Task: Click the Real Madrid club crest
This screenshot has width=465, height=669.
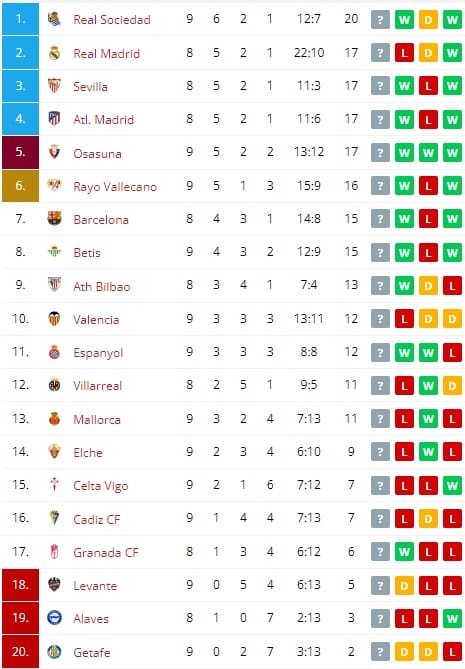Action: (54, 53)
